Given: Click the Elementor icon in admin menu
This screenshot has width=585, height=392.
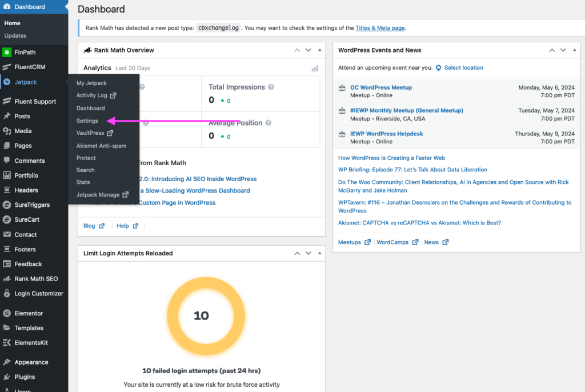Looking at the screenshot, I should [x=7, y=313].
